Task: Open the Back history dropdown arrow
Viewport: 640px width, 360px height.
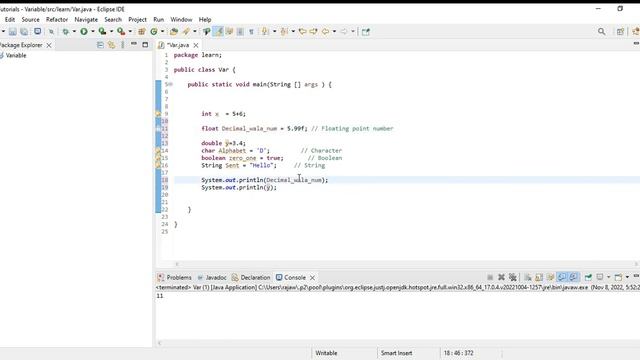Action: coord(334,31)
